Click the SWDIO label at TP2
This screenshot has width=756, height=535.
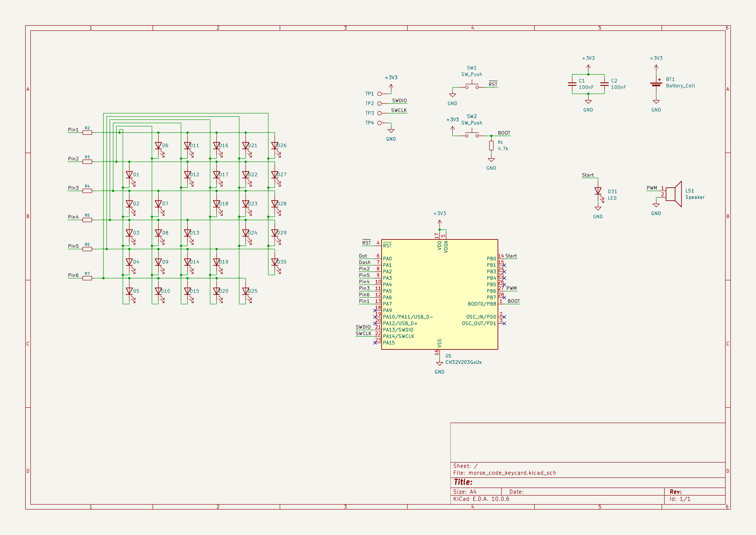(x=399, y=101)
